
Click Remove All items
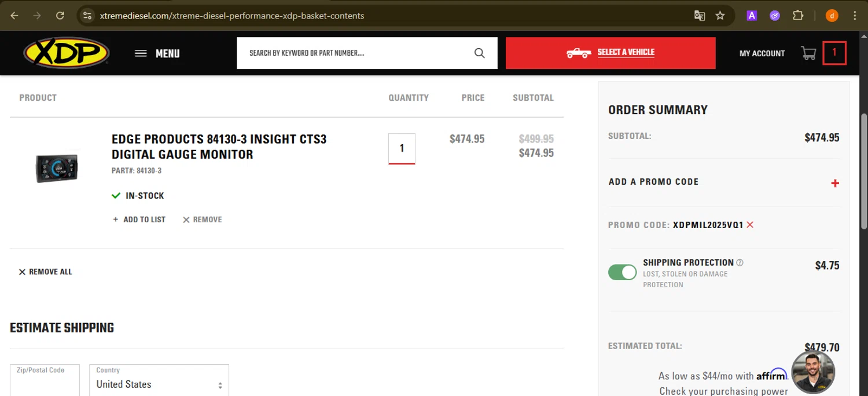coord(46,272)
